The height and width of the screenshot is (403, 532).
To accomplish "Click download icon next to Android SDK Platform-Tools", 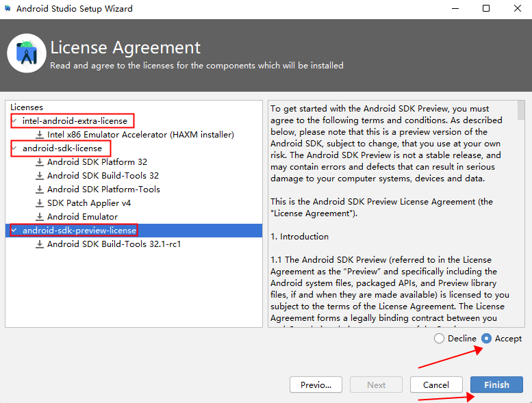I will click(x=40, y=190).
